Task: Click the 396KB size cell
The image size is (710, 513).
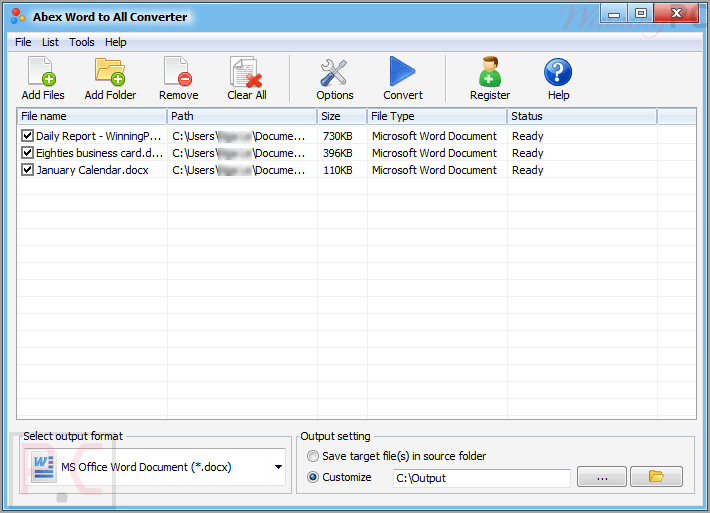Action: tap(338, 153)
